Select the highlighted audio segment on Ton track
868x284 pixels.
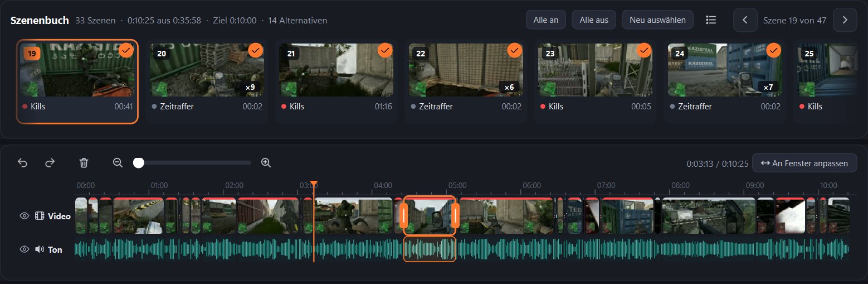click(430, 249)
